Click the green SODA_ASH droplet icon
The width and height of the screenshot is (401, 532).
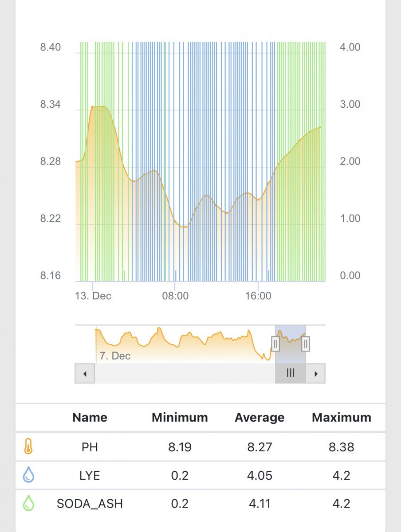tap(28, 504)
